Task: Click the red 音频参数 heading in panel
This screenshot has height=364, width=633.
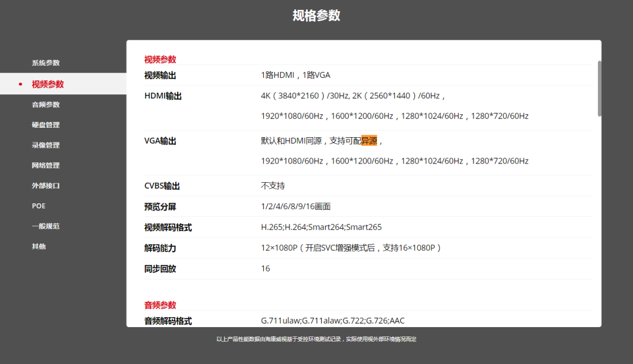Action: pos(160,305)
